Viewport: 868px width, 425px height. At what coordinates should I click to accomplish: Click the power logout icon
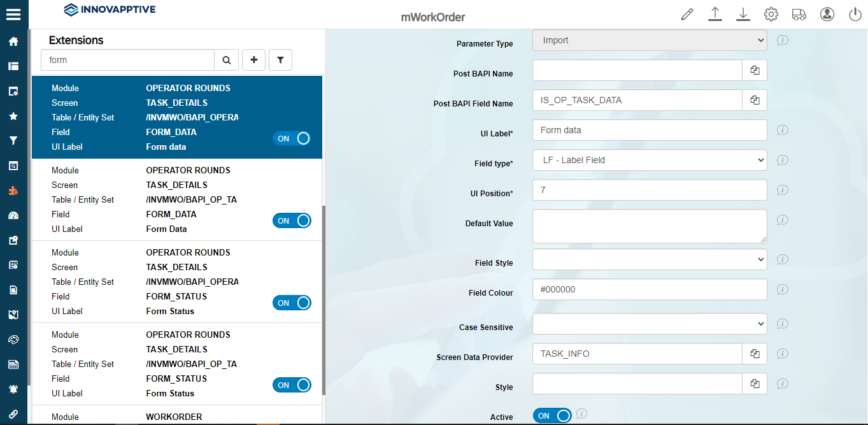tap(855, 14)
